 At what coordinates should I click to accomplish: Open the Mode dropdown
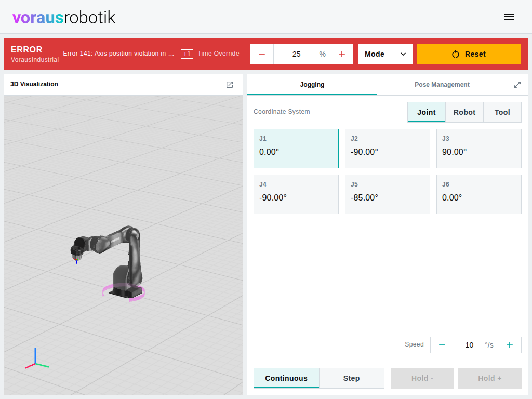click(x=385, y=54)
